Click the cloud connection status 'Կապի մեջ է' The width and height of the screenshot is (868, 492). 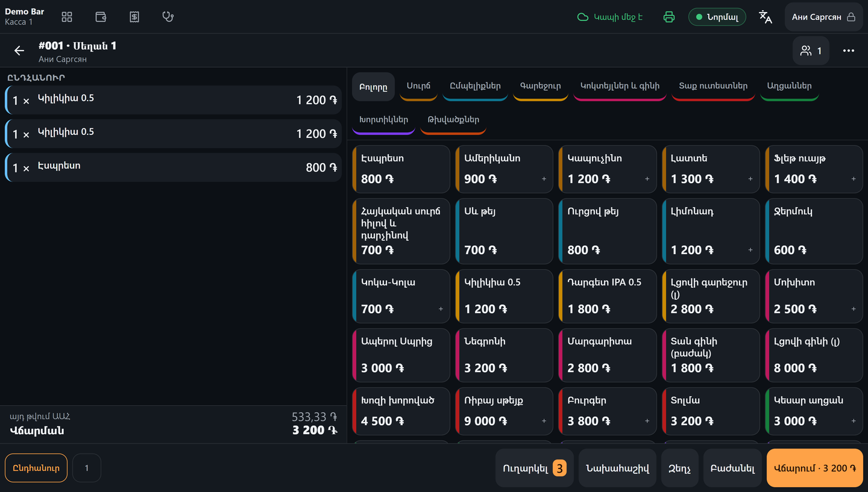[x=610, y=17]
